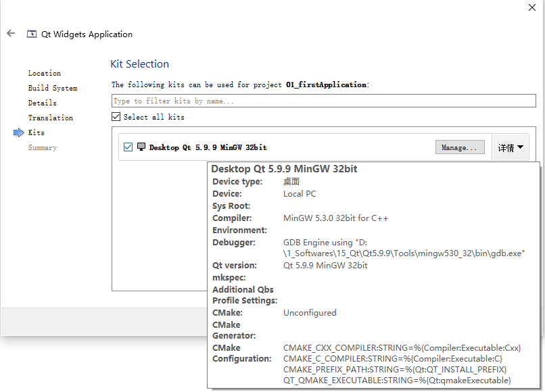
Task: Uncheck the Desktop Qt 5.9.9 MinGW 32bit kit
Action: [x=128, y=147]
